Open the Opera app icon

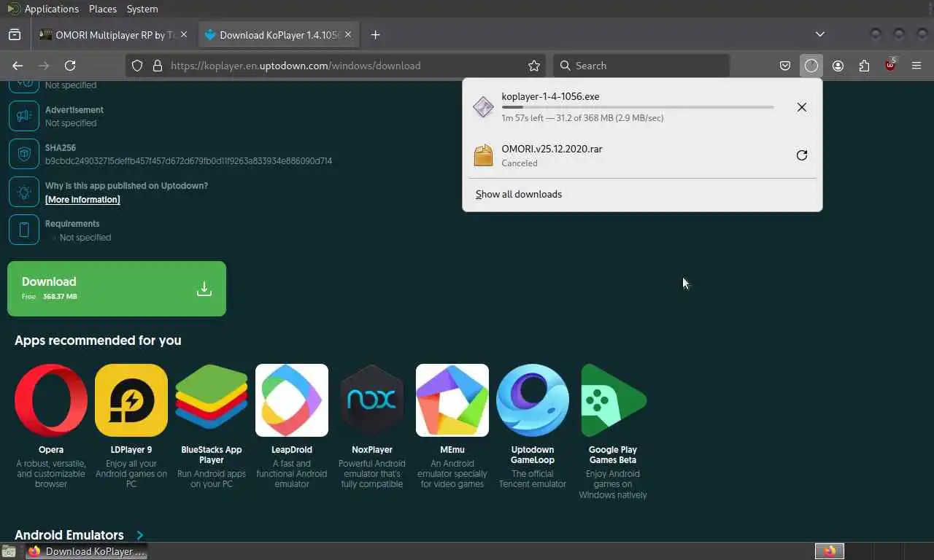point(51,400)
